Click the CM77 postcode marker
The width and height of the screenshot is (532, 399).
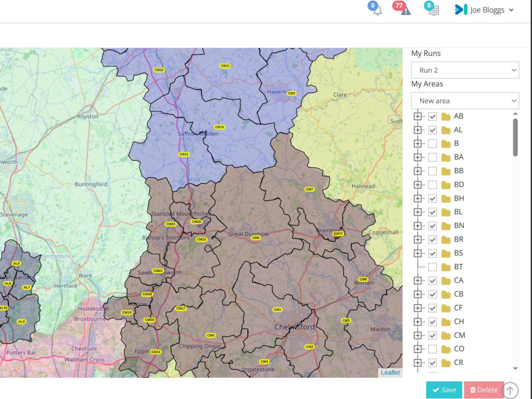point(338,234)
